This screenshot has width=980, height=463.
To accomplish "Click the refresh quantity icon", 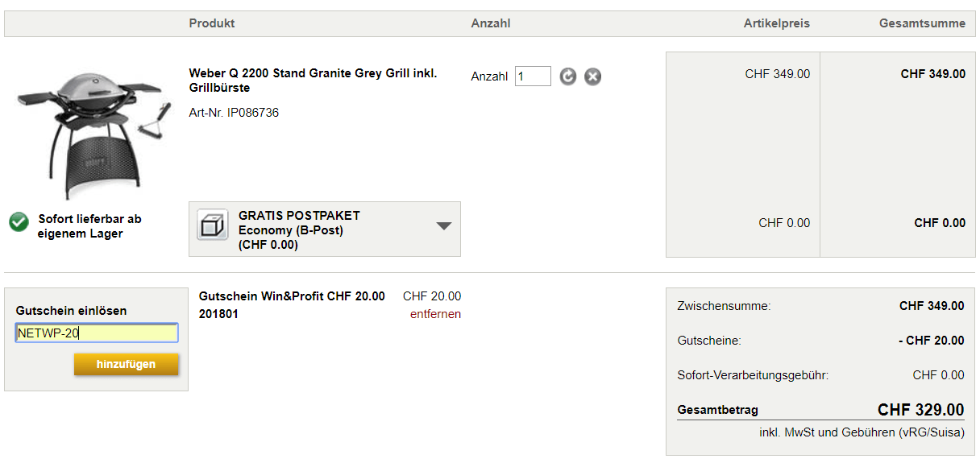I will [568, 76].
